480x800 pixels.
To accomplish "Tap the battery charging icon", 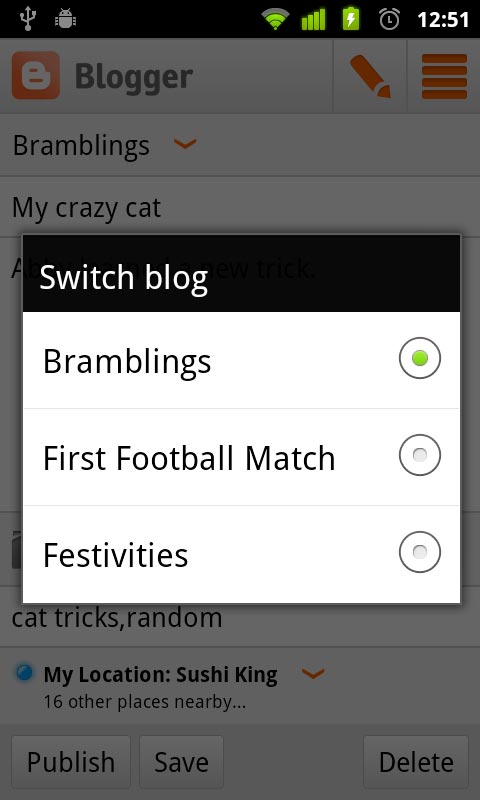I will 351,19.
